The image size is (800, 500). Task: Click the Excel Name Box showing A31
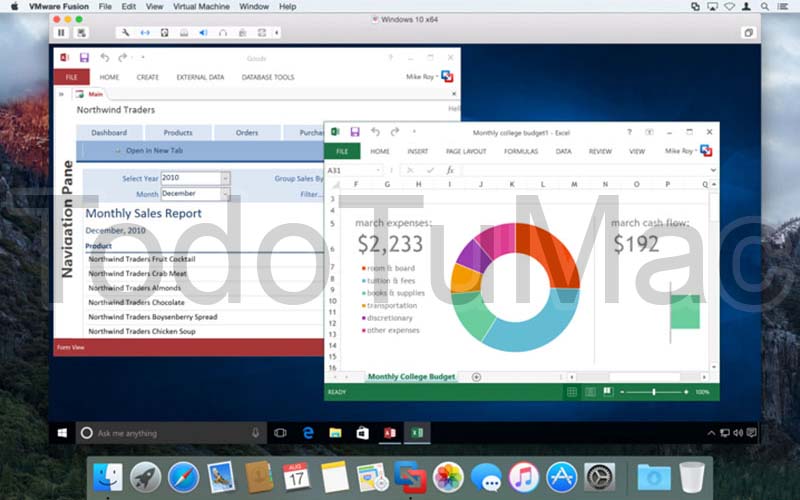350,170
